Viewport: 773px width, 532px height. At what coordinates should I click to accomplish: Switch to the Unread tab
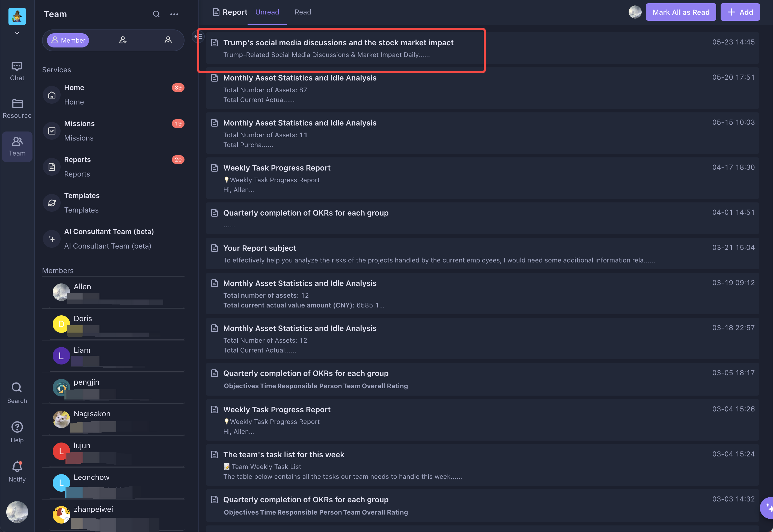[x=267, y=12]
